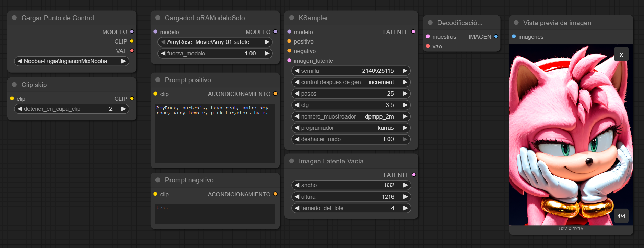Click the modelo input port on KSampler

[x=289, y=32]
